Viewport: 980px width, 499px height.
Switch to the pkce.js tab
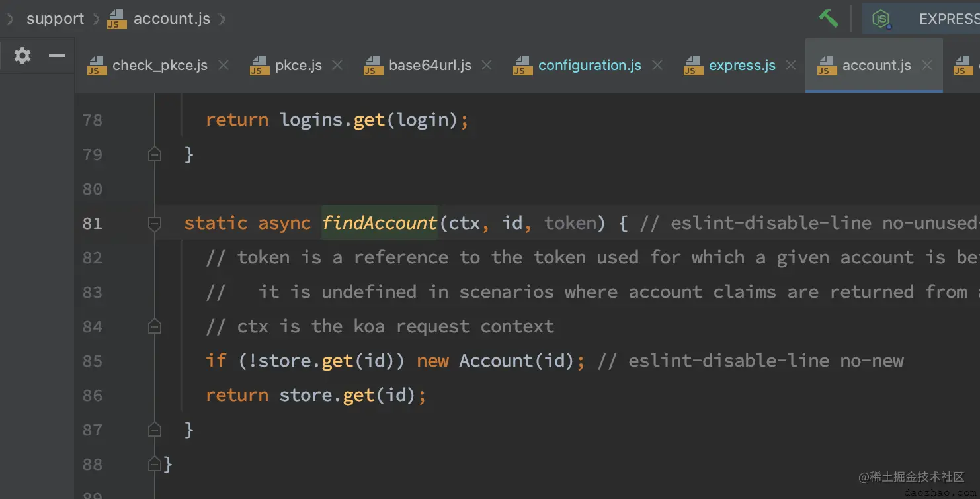[286, 66]
